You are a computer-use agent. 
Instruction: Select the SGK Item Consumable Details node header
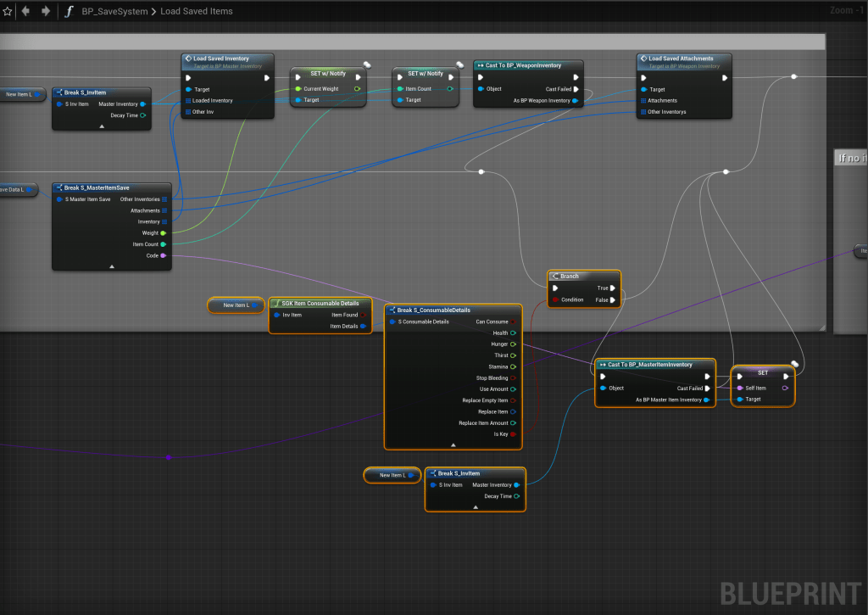click(x=320, y=303)
